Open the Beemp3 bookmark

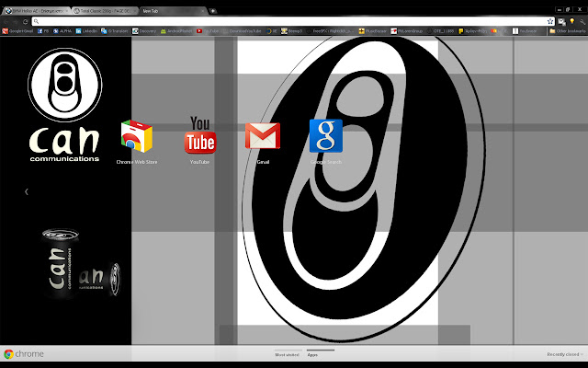(x=292, y=31)
